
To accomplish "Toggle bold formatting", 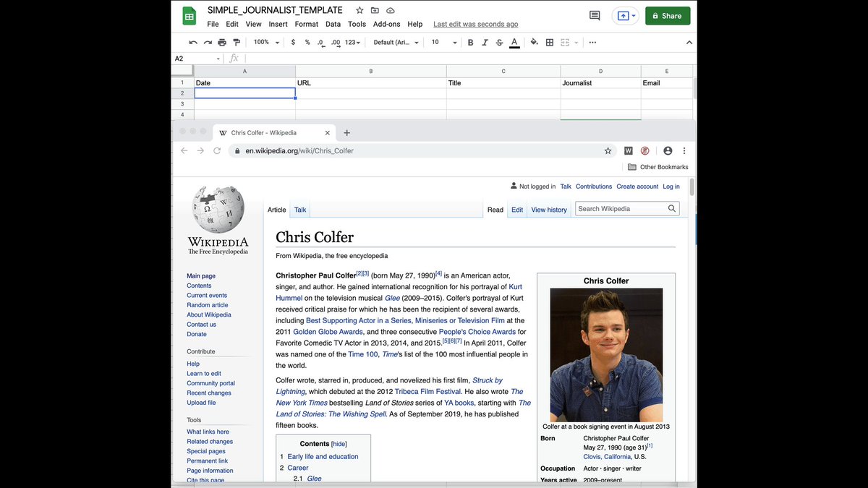I will 470,43.
